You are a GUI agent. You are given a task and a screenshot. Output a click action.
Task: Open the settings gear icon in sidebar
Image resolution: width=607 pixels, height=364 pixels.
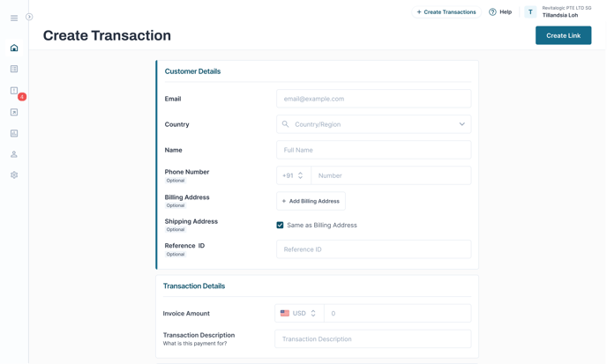click(x=14, y=175)
